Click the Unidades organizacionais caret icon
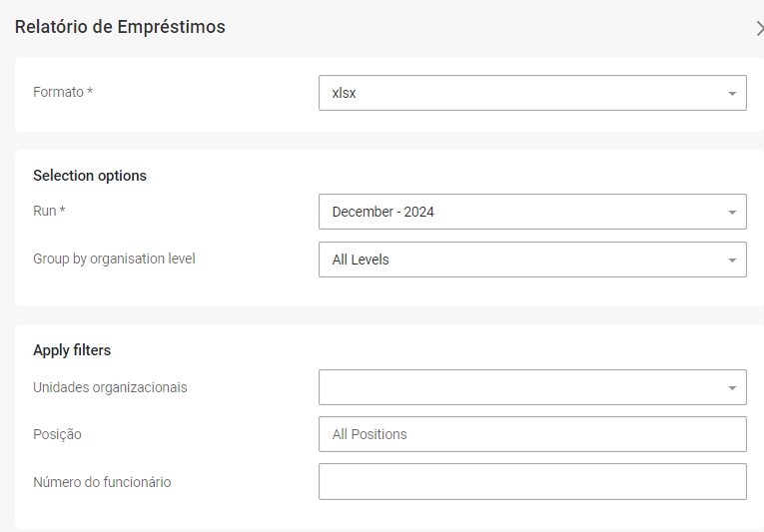The width and height of the screenshot is (764, 532). tap(732, 387)
